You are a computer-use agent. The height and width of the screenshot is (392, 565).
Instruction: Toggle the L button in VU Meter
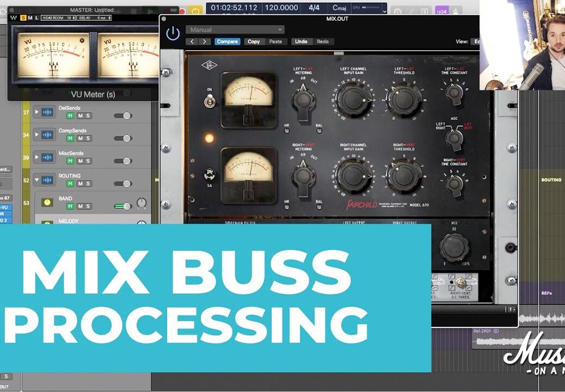point(36,17)
